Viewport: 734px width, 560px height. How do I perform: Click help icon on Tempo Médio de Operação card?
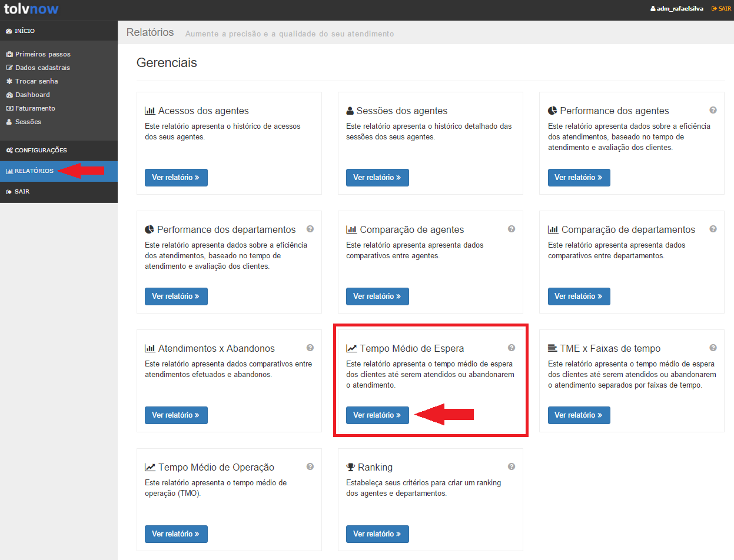click(x=310, y=466)
